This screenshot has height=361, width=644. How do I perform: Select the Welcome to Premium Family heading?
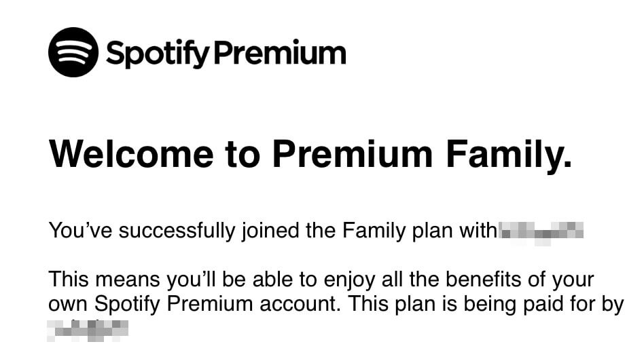click(x=310, y=154)
